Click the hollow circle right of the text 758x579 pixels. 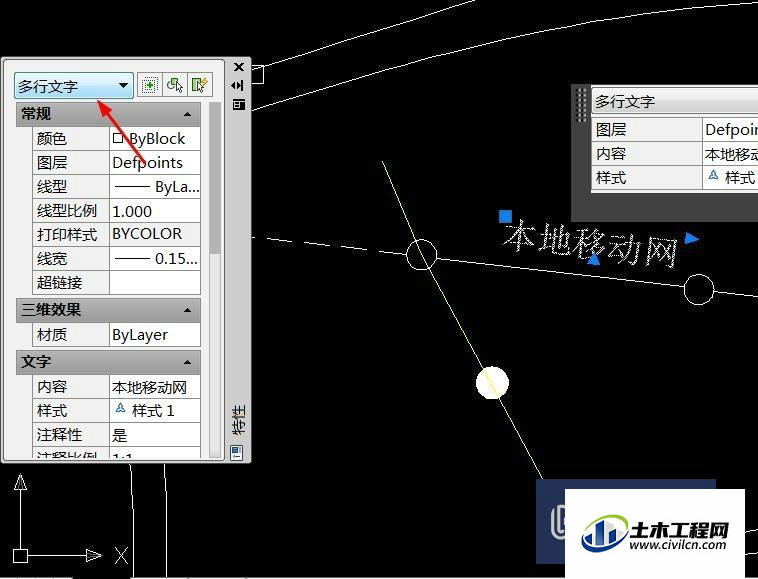pyautogui.click(x=699, y=290)
